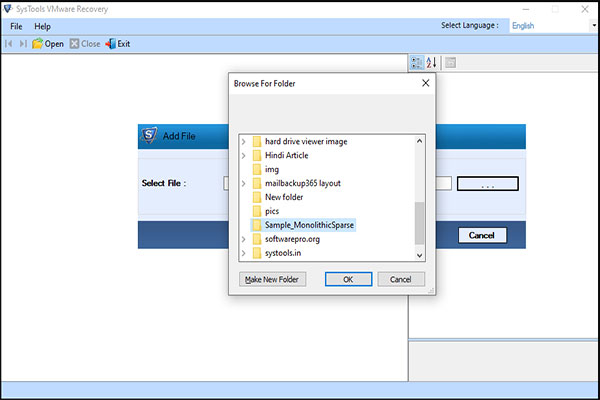Expand the softwarepro.org folder
Image resolution: width=600 pixels, height=400 pixels.
[243, 239]
